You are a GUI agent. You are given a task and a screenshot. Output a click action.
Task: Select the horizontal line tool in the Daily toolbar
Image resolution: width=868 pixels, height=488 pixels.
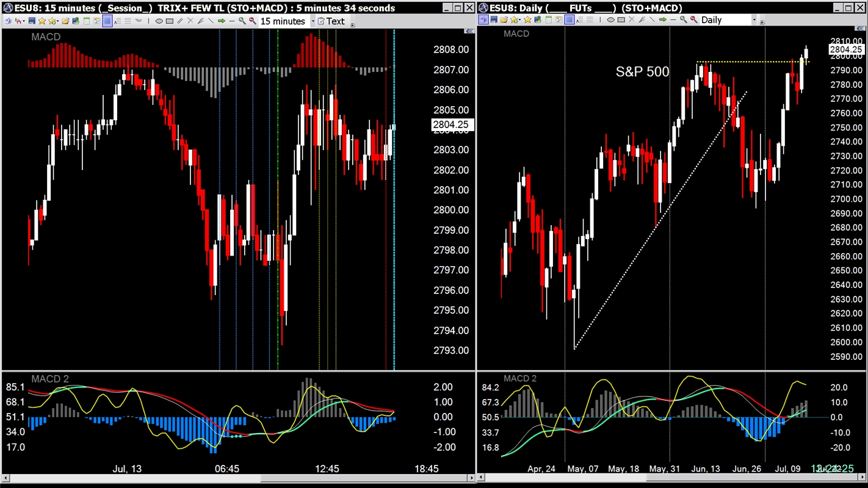(x=673, y=20)
